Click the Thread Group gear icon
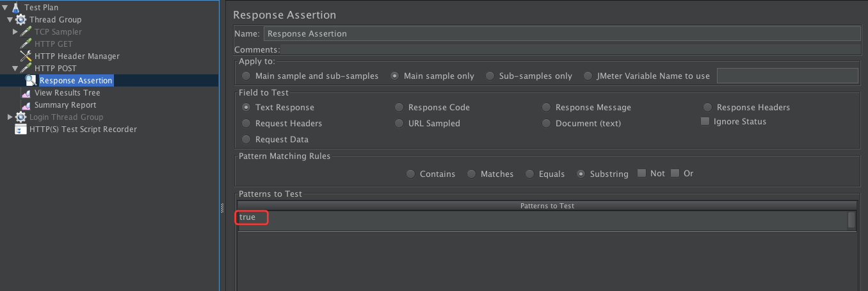 tap(20, 20)
